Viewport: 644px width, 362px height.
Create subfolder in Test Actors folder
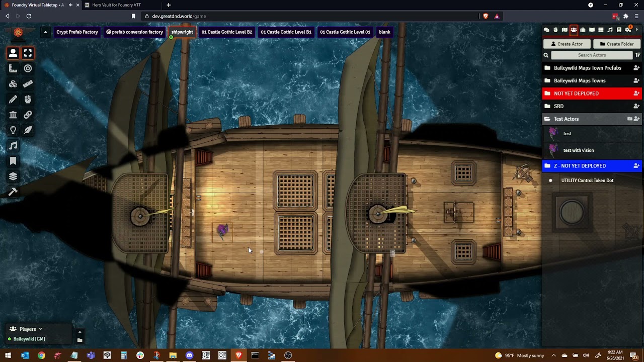coord(629,119)
